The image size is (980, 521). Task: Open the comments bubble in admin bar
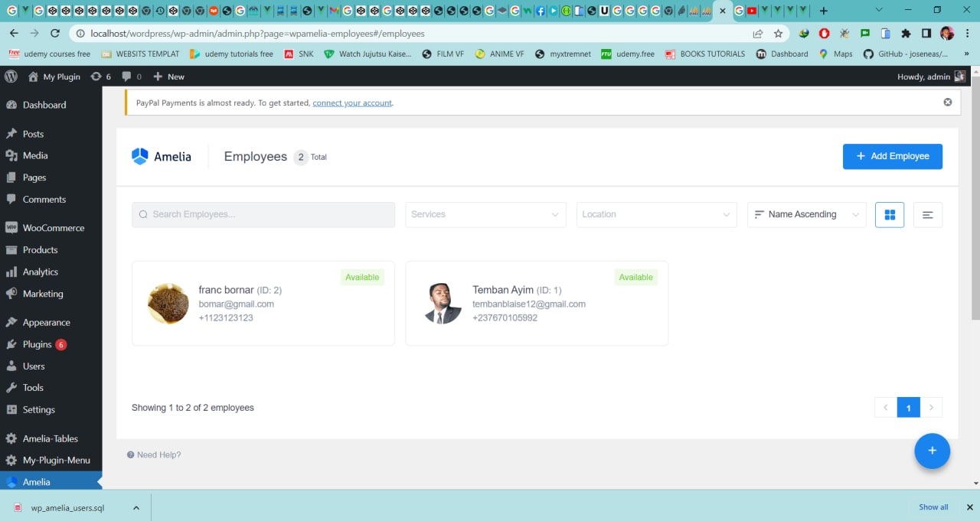pos(131,77)
